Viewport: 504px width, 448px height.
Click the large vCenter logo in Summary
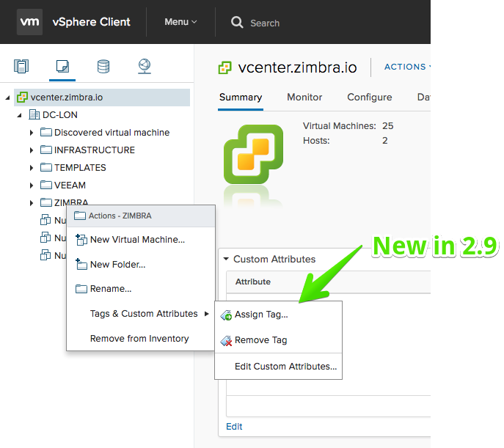pos(253,154)
